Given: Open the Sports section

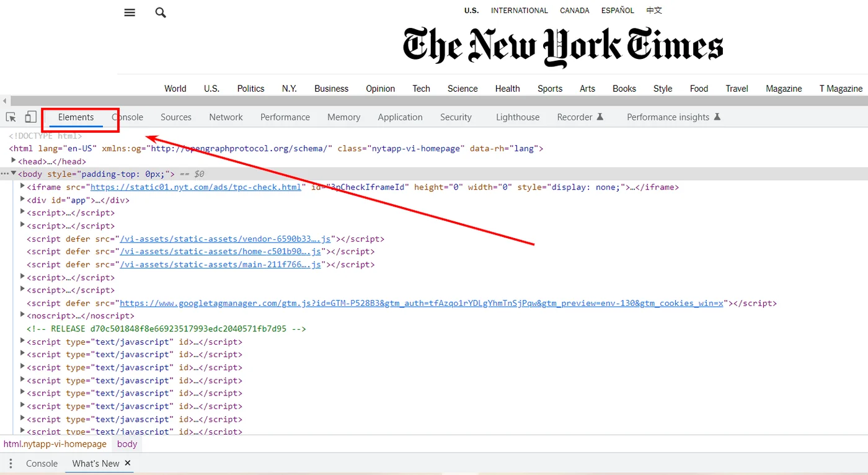Looking at the screenshot, I should point(550,89).
